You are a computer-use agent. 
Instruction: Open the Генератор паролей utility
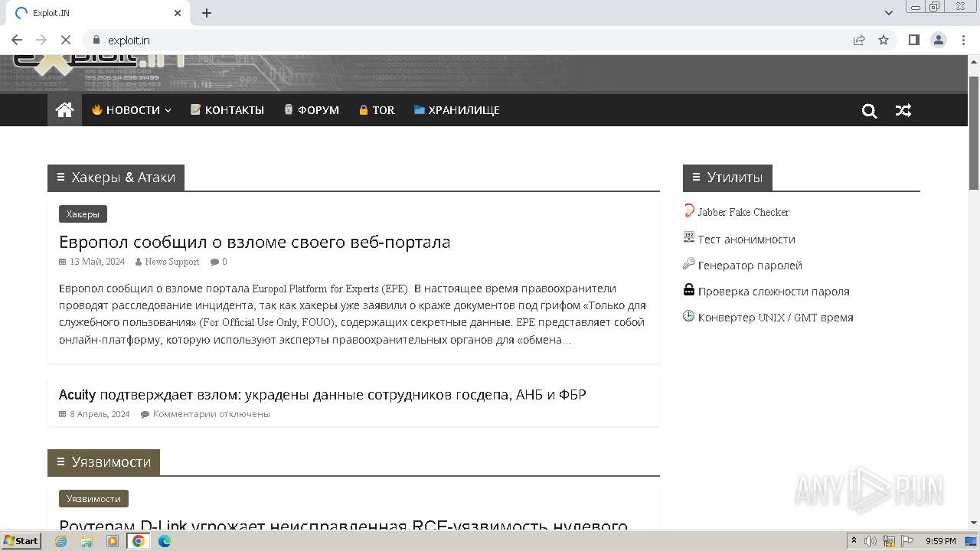(750, 266)
